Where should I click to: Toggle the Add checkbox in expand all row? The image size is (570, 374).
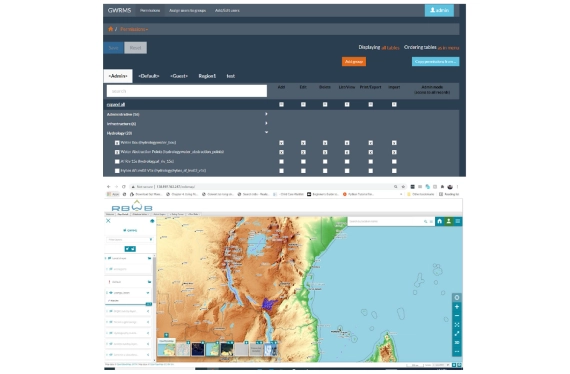click(281, 104)
